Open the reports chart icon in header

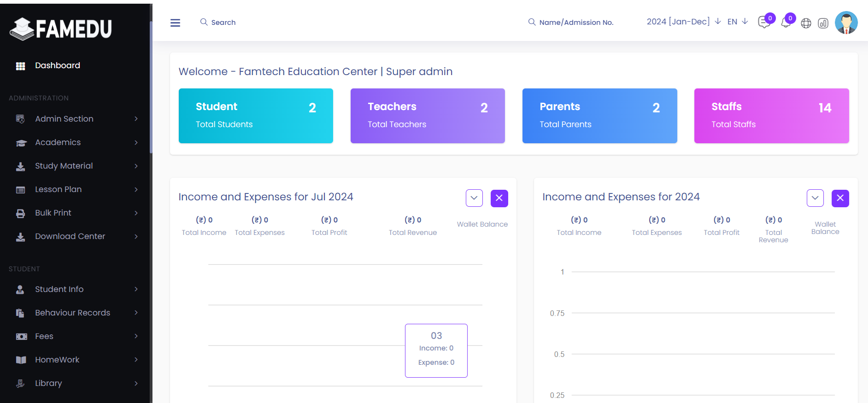click(823, 23)
